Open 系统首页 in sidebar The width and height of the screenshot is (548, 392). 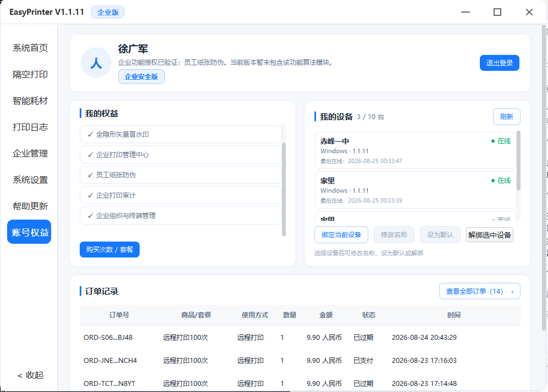pyautogui.click(x=30, y=48)
